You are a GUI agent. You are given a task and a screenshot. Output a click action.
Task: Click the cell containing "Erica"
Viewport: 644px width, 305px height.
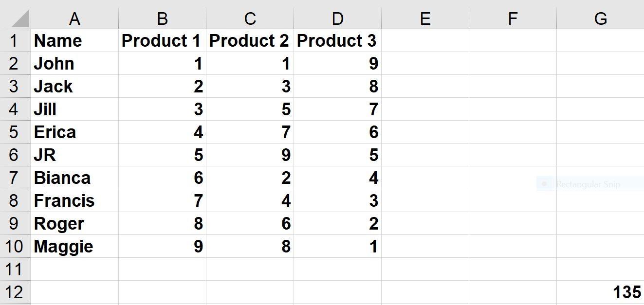(74, 132)
